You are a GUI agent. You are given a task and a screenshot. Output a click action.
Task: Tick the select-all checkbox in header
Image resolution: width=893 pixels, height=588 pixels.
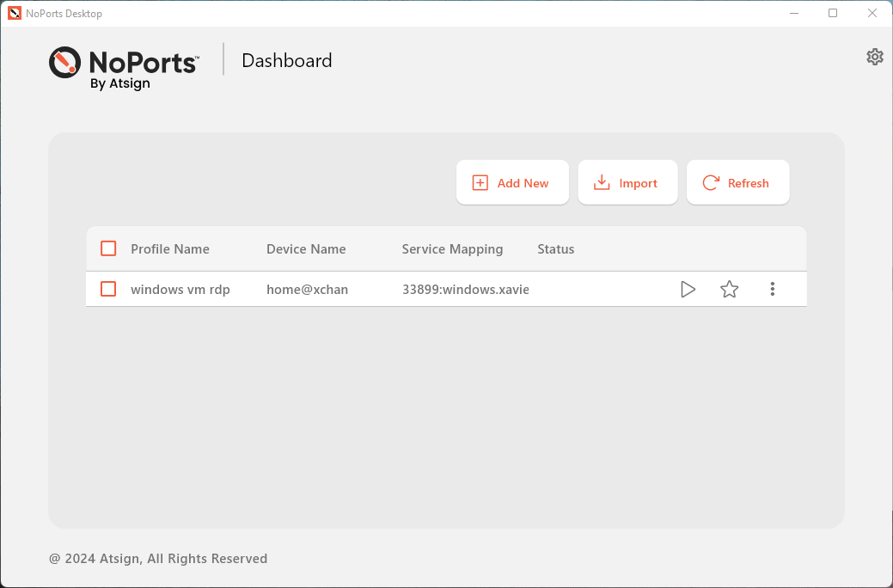click(x=108, y=248)
